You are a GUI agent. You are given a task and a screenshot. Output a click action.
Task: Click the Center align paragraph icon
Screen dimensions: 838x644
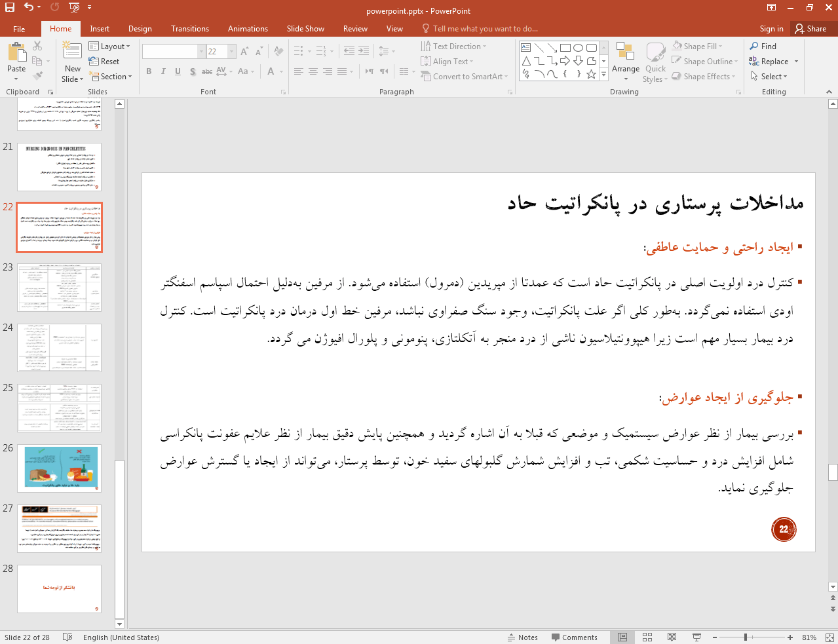point(313,71)
